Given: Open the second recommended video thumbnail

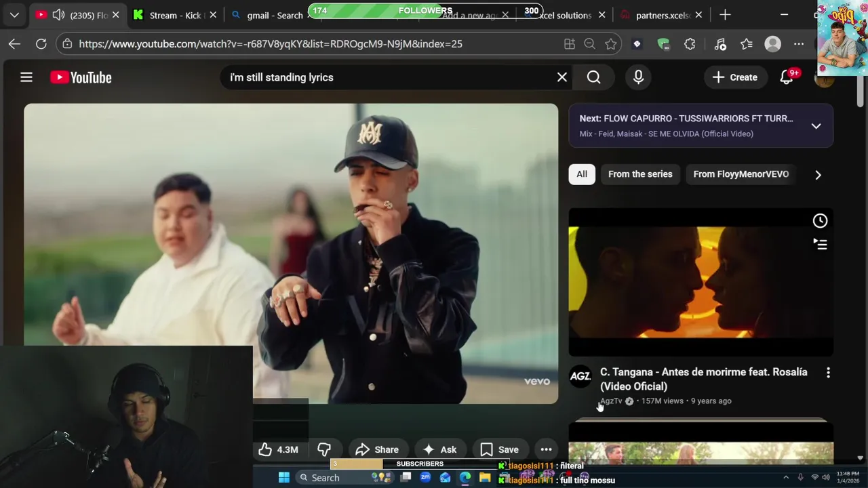Looking at the screenshot, I should 701,443.
